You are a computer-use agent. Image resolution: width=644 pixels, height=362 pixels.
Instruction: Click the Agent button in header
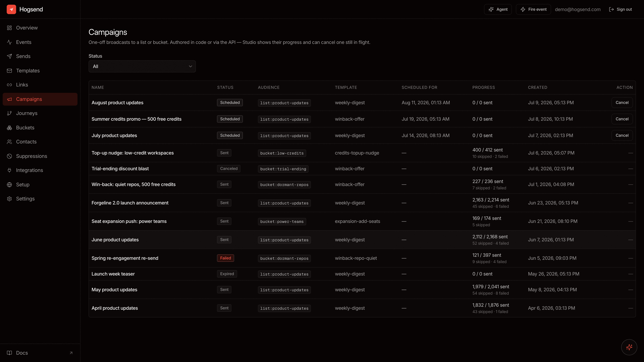click(498, 9)
